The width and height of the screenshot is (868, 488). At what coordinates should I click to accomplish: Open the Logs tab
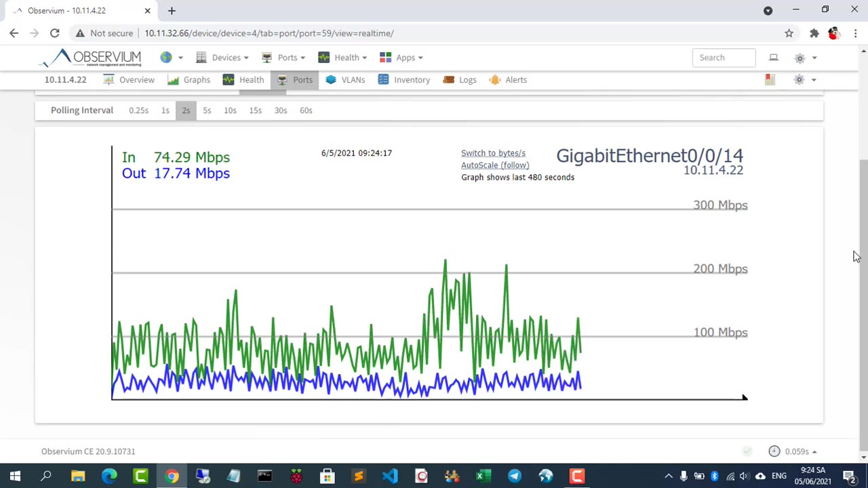(x=460, y=80)
